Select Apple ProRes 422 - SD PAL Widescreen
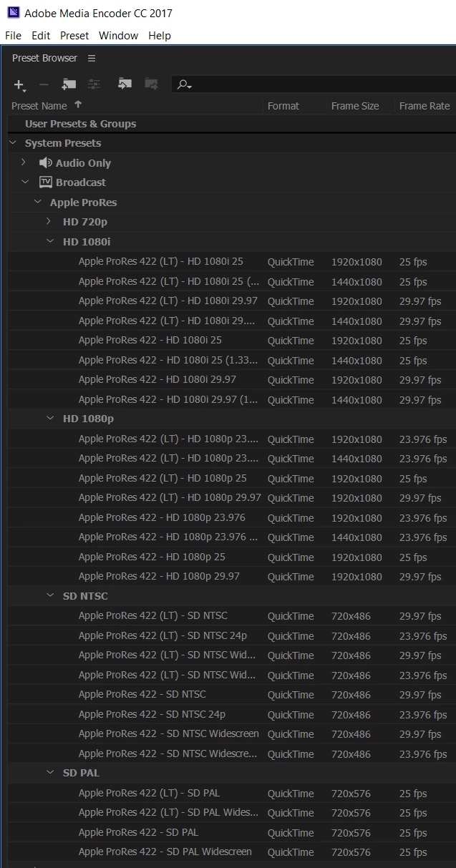This screenshot has height=868, width=456. (x=231, y=852)
